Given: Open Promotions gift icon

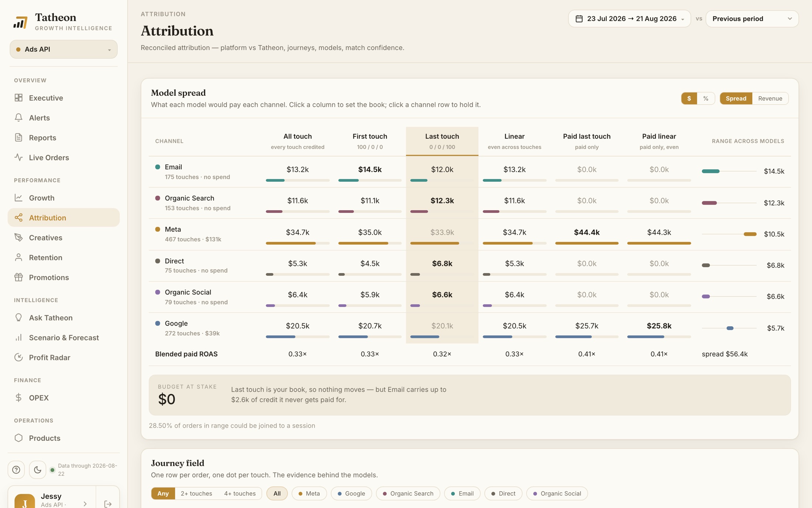Looking at the screenshot, I should [18, 277].
